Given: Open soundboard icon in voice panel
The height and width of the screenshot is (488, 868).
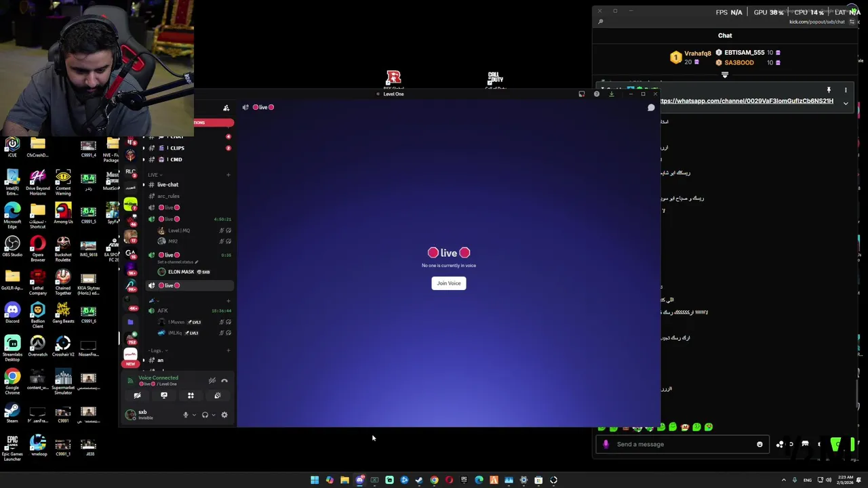Looking at the screenshot, I should [217, 396].
